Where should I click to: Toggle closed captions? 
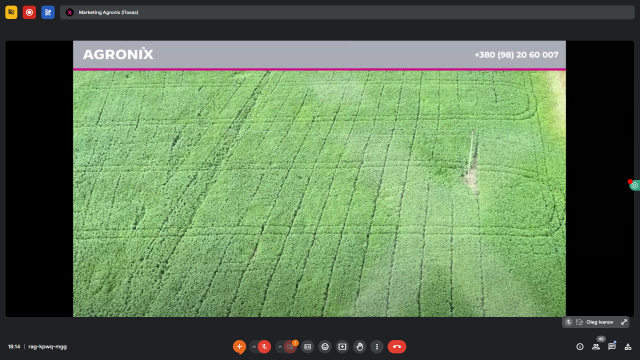(x=308, y=347)
